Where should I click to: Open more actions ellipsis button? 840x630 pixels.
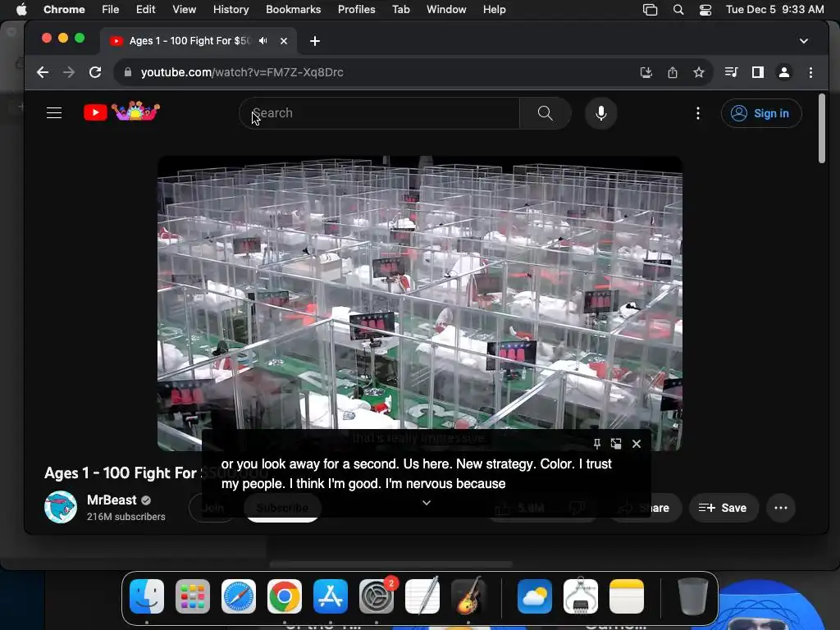tap(781, 508)
